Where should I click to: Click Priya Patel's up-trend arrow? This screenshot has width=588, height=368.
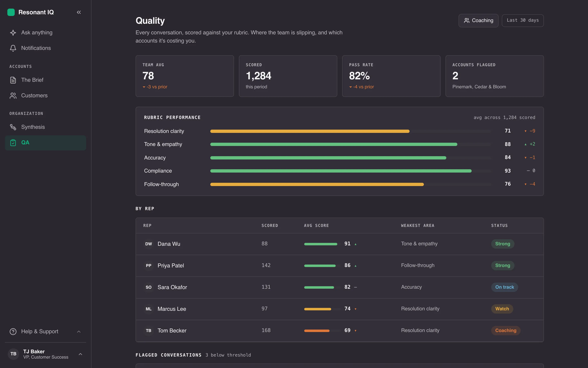tap(355, 266)
